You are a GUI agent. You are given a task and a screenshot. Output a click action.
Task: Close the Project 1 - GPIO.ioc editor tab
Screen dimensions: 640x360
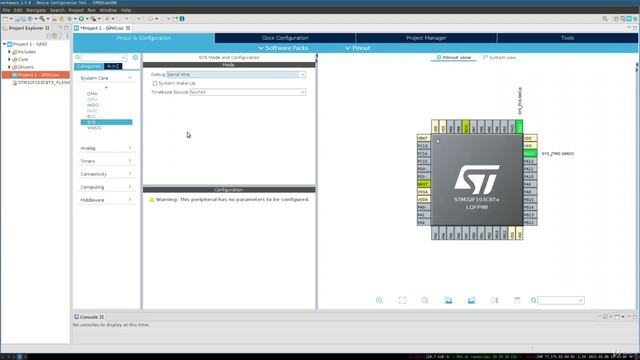coord(128,28)
